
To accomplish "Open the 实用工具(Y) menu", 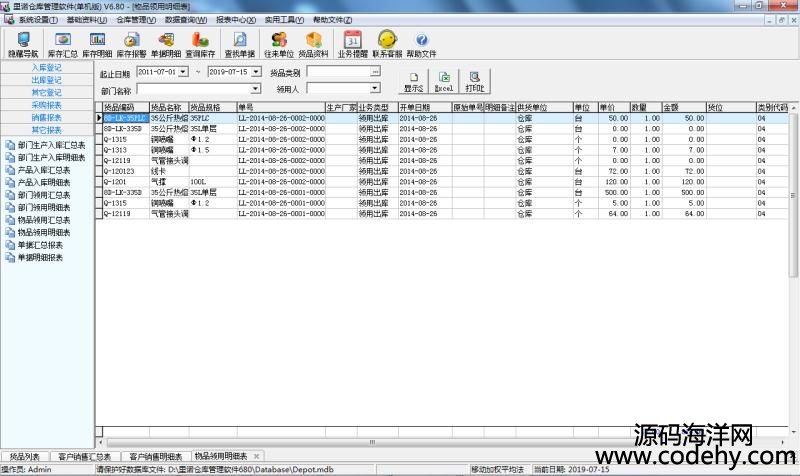I will click(x=284, y=20).
